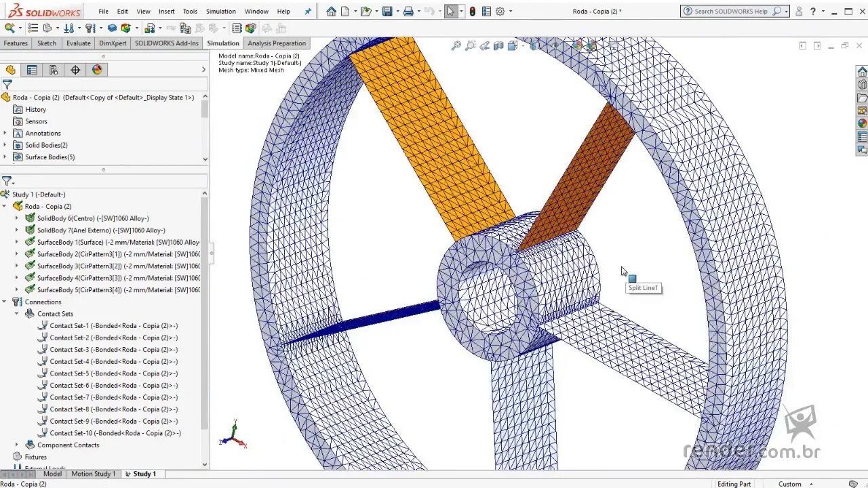868x488 pixels.
Task: Click the Zoom to Area icon
Action: (x=470, y=45)
